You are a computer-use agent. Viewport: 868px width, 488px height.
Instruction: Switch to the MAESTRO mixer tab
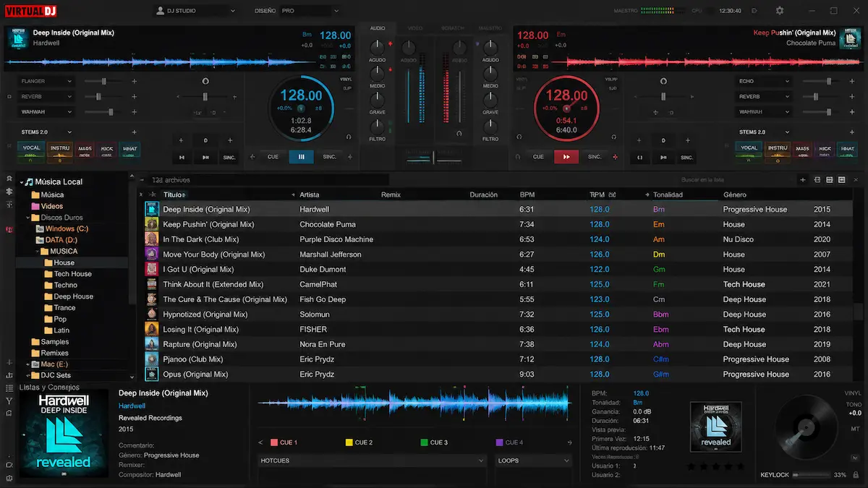pyautogui.click(x=490, y=28)
